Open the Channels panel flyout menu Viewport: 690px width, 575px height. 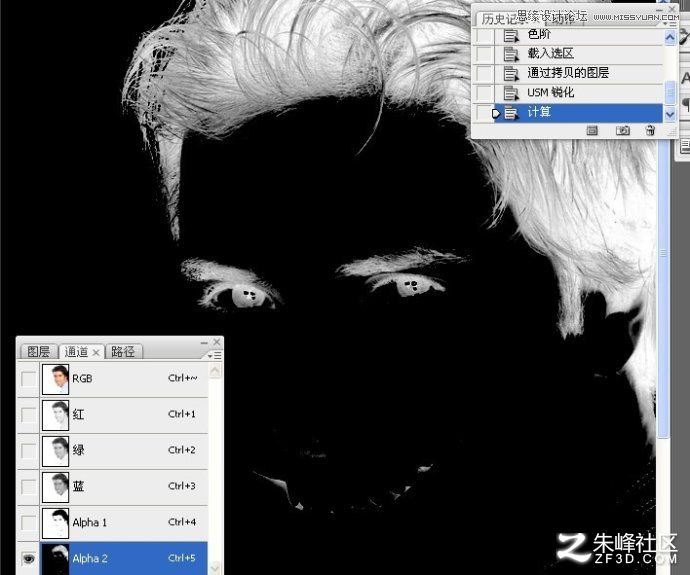click(x=215, y=355)
